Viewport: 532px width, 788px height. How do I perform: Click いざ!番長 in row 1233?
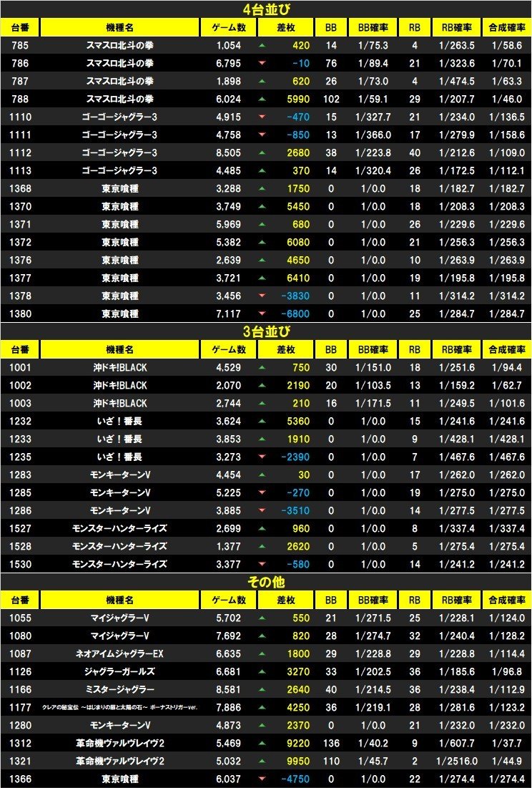click(119, 439)
